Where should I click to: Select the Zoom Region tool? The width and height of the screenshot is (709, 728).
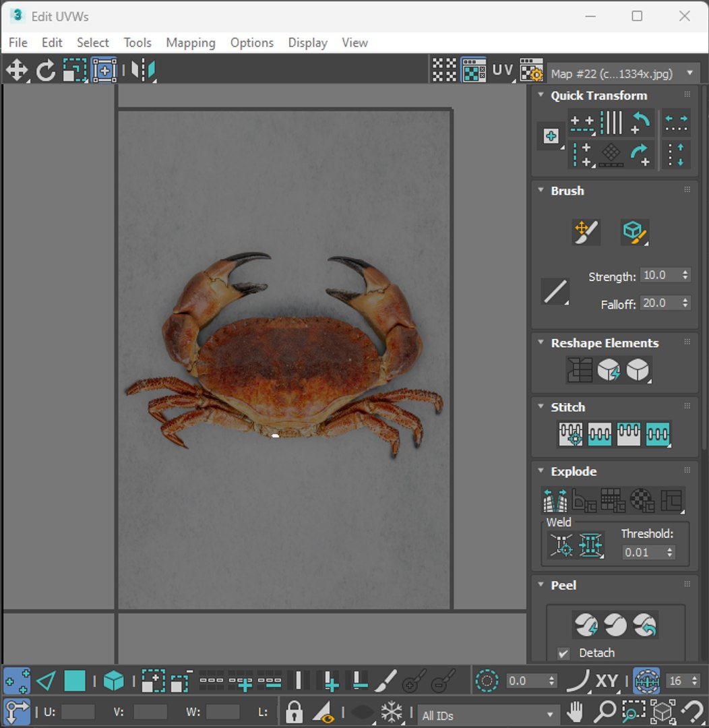pos(634,712)
